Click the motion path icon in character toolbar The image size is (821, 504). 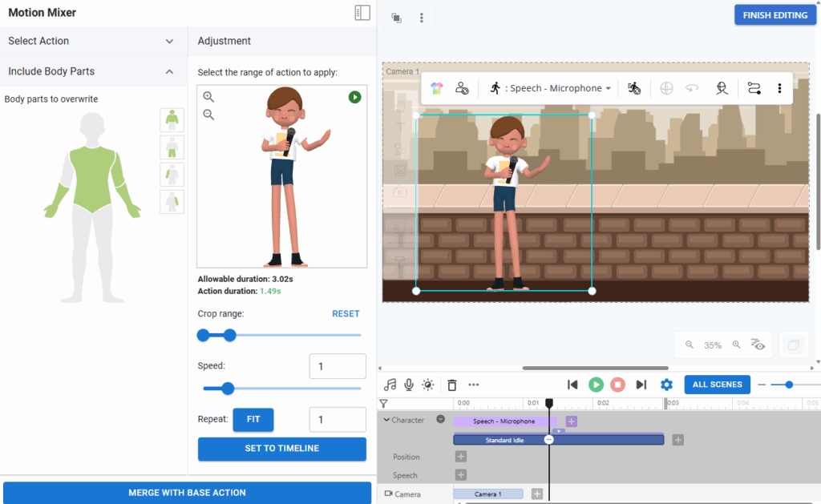click(x=754, y=88)
